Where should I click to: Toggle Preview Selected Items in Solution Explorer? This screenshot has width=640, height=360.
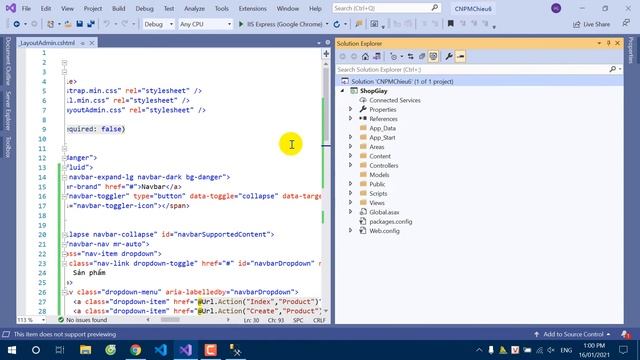pyautogui.click(x=460, y=56)
